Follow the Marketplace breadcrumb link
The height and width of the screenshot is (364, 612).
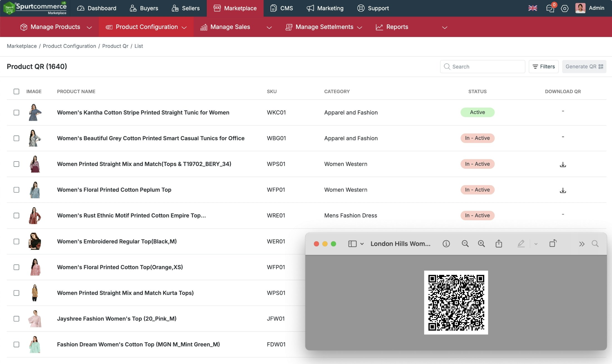click(x=22, y=46)
